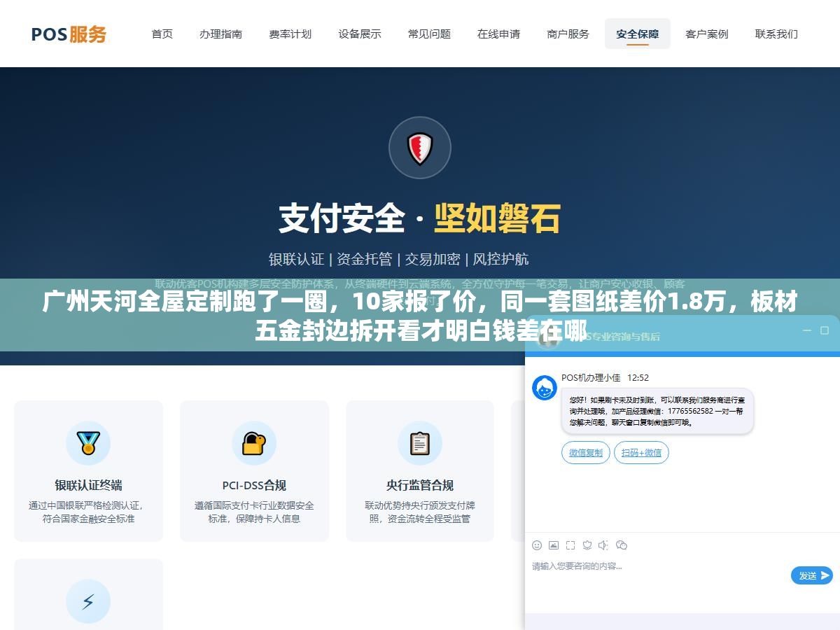Click the 遵循国际支付卡行业数据安全 description
The height and width of the screenshot is (630, 840).
pos(254,512)
